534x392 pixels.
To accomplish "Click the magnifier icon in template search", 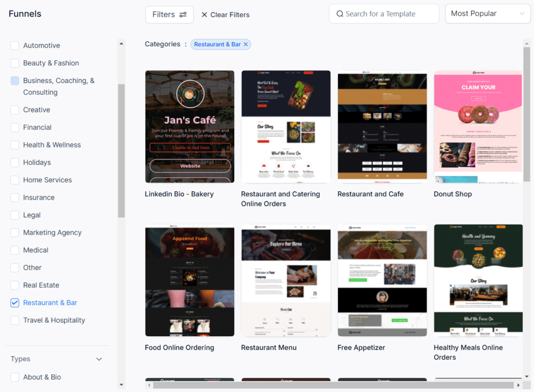I will tap(339, 14).
